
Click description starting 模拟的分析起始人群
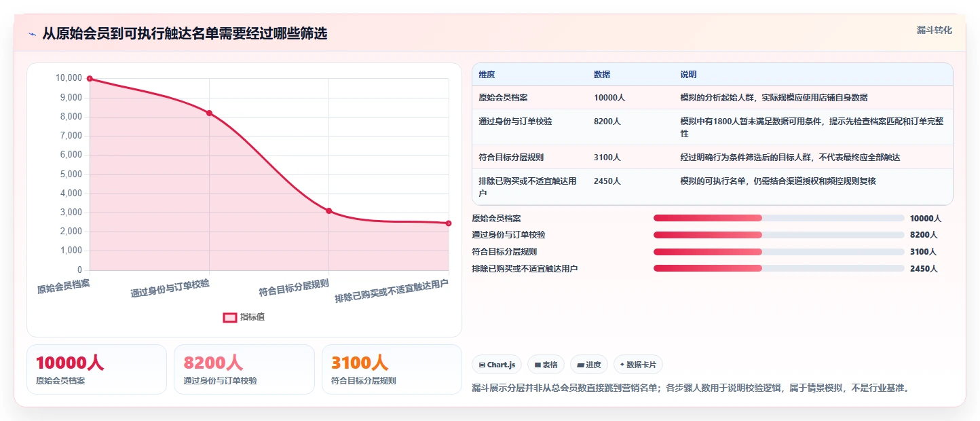pos(774,98)
